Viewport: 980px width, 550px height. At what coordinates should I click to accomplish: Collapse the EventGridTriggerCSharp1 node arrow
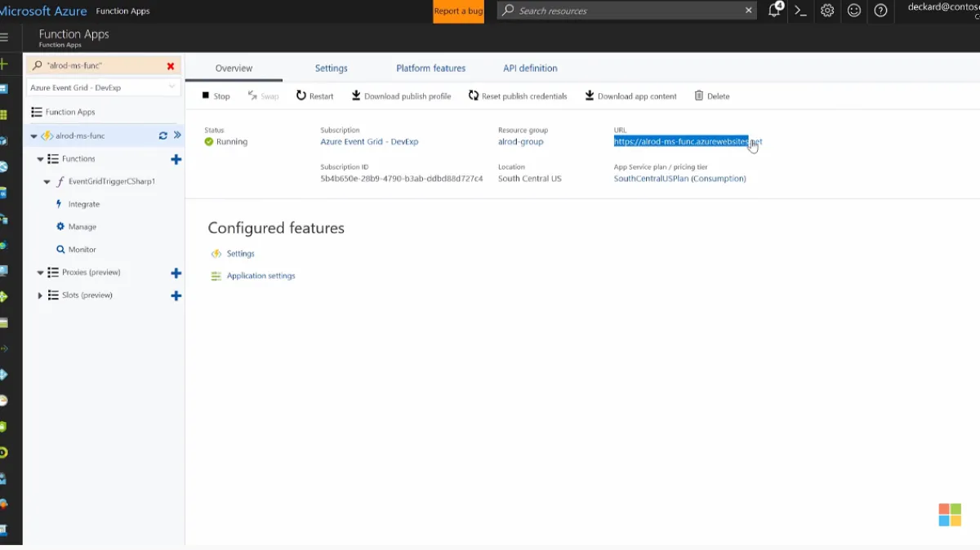click(x=47, y=182)
